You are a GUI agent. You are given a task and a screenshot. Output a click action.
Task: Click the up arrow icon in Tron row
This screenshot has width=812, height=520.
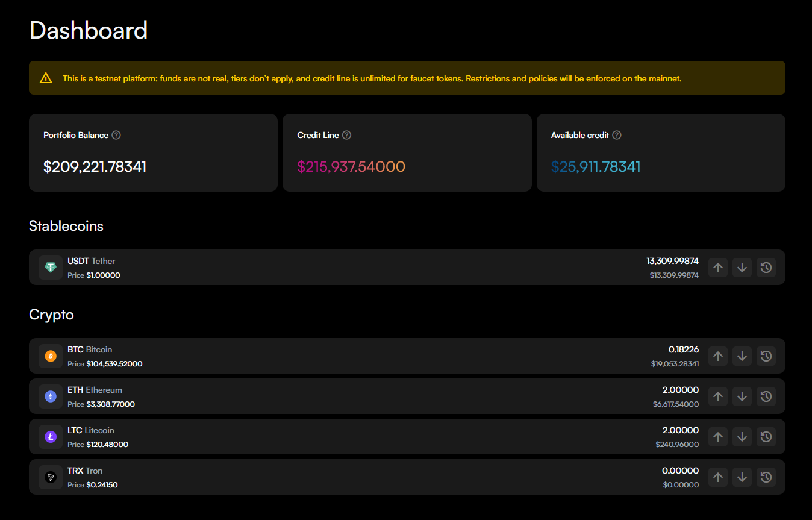click(x=717, y=477)
